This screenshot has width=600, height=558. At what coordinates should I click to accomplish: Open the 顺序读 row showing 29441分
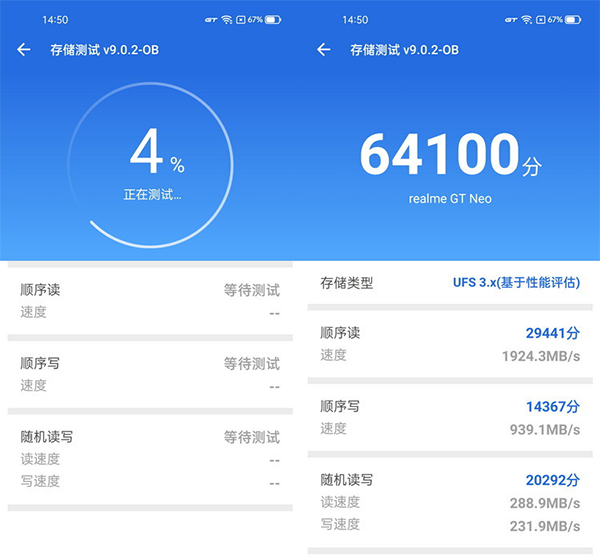[450, 343]
